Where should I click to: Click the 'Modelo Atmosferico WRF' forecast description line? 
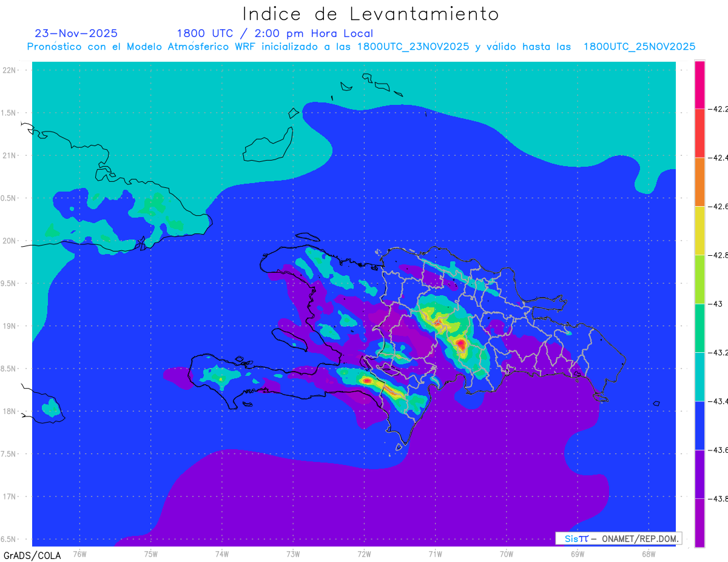click(x=361, y=47)
